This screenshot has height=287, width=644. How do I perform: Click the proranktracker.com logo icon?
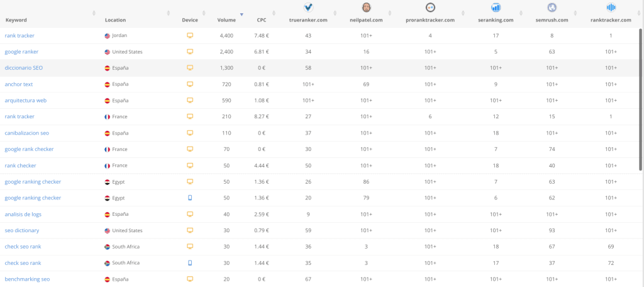[430, 8]
